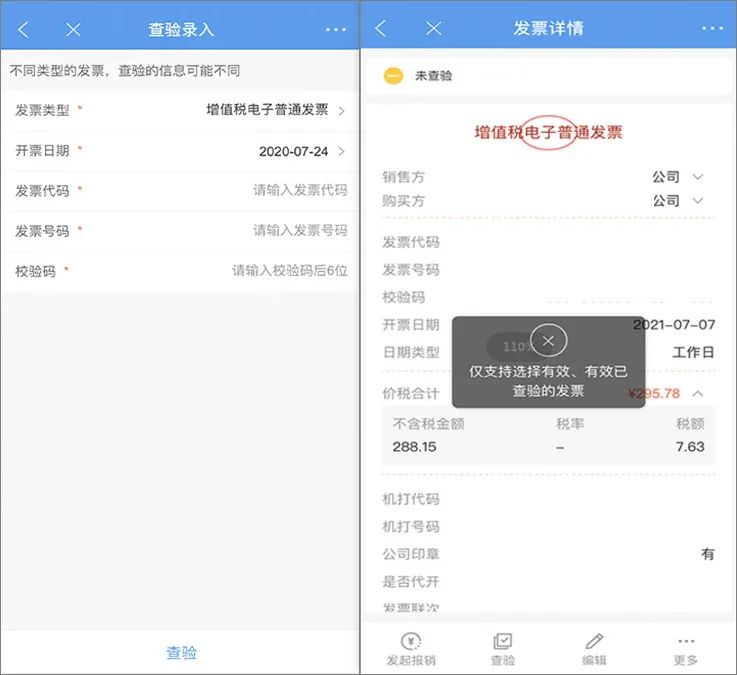Screen dimensions: 737x675
Task: Select the 2020-07-24 date value
Action: click(x=293, y=151)
